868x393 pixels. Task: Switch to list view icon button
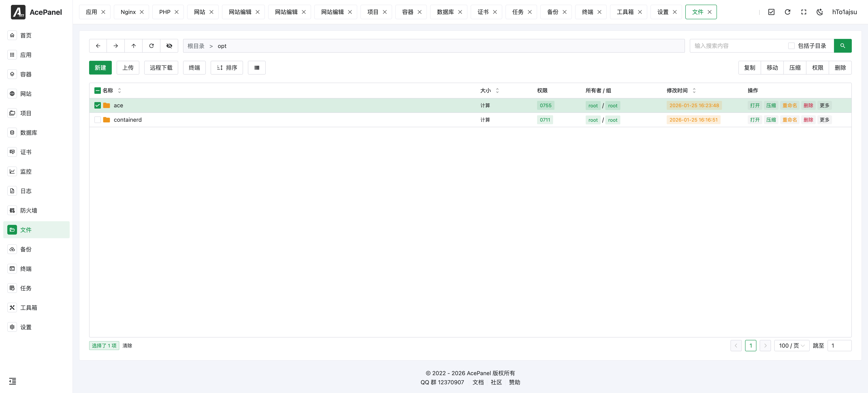(257, 68)
